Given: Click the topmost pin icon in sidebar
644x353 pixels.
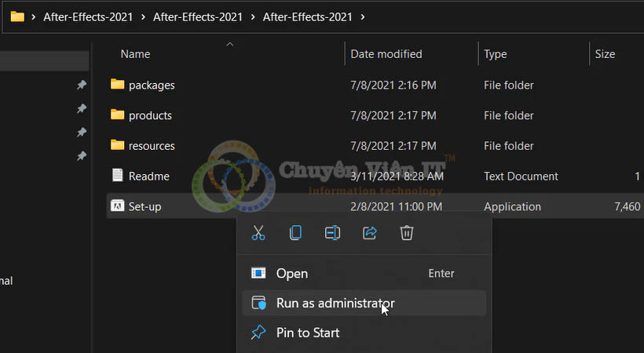Looking at the screenshot, I should click(82, 85).
